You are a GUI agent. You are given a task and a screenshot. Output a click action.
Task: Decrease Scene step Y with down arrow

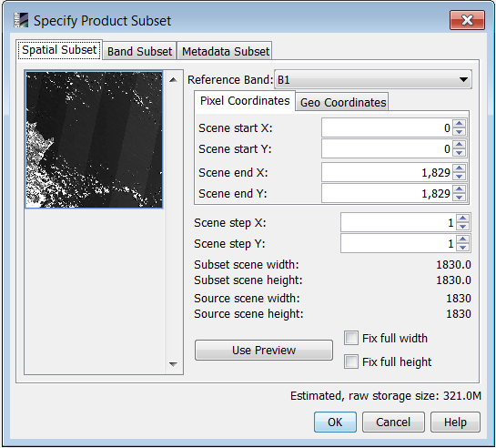coord(463,248)
